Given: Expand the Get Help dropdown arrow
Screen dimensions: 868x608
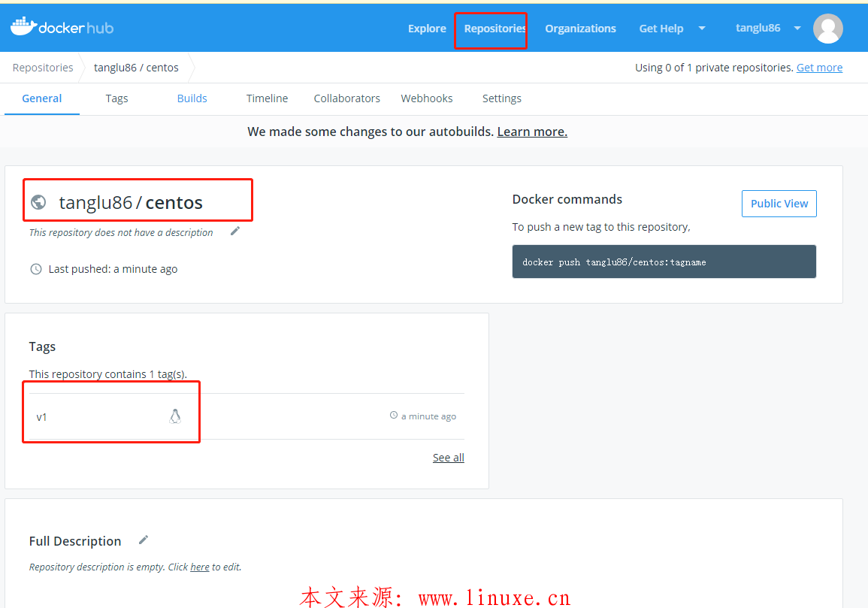Looking at the screenshot, I should click(x=701, y=29).
